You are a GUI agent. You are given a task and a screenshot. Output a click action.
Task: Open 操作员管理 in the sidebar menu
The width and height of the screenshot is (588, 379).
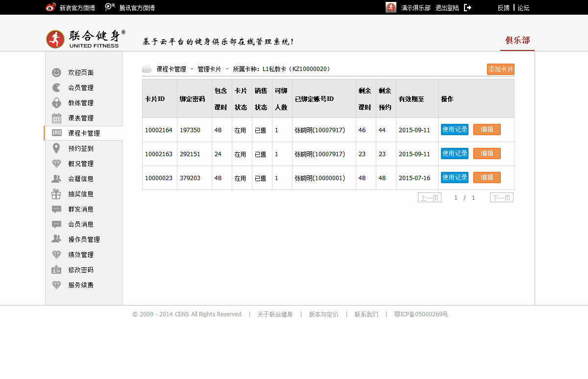click(x=84, y=239)
